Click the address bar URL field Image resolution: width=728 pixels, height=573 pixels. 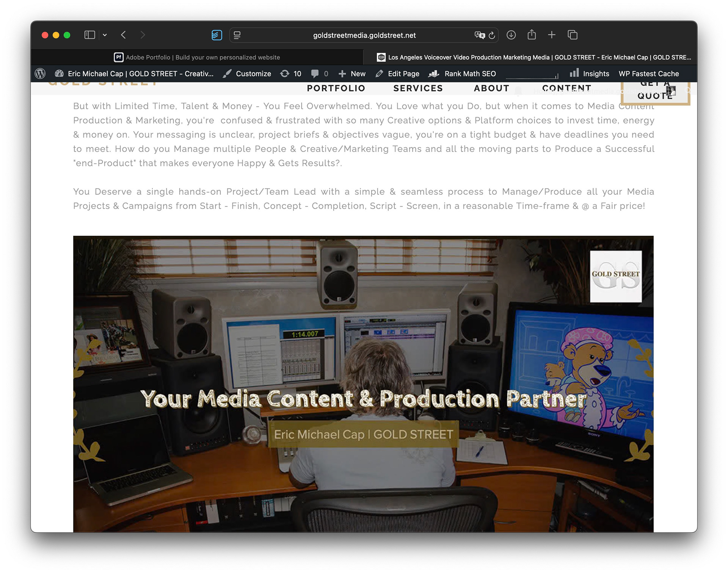364,35
